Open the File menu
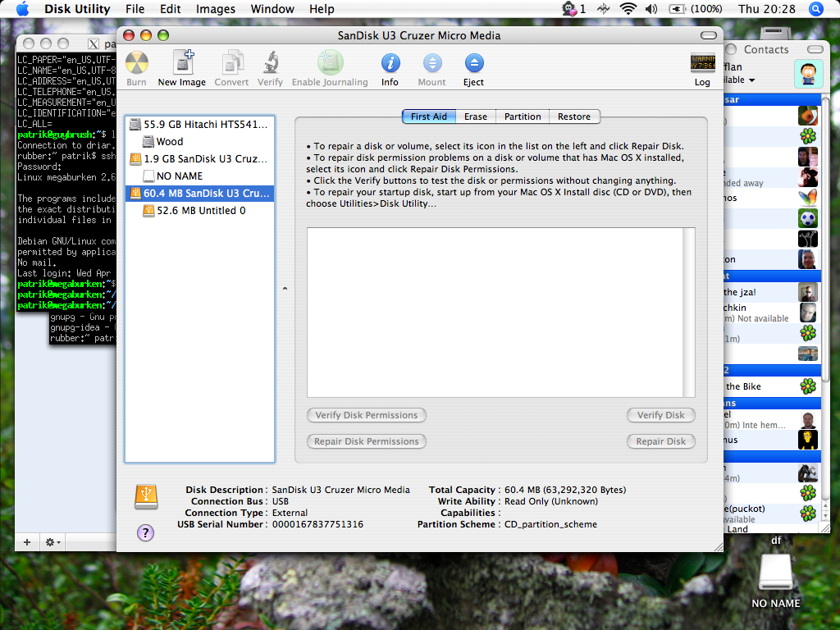Screen dimensions: 840x630 click(135, 9)
